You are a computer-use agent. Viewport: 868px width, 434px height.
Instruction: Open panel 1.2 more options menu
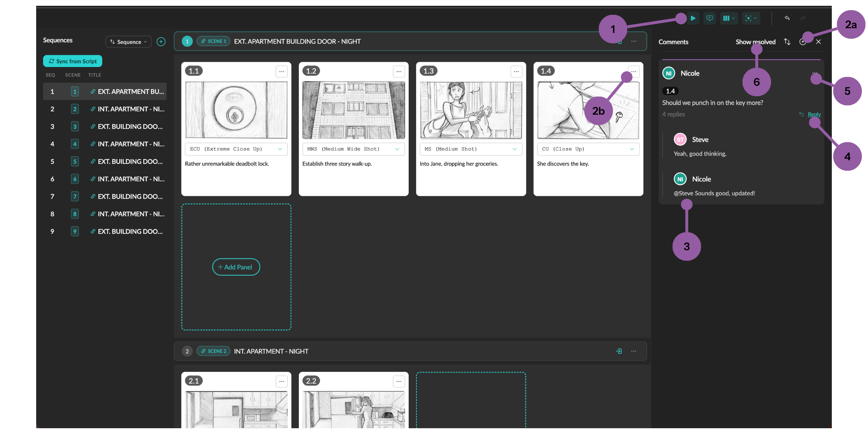tap(399, 72)
